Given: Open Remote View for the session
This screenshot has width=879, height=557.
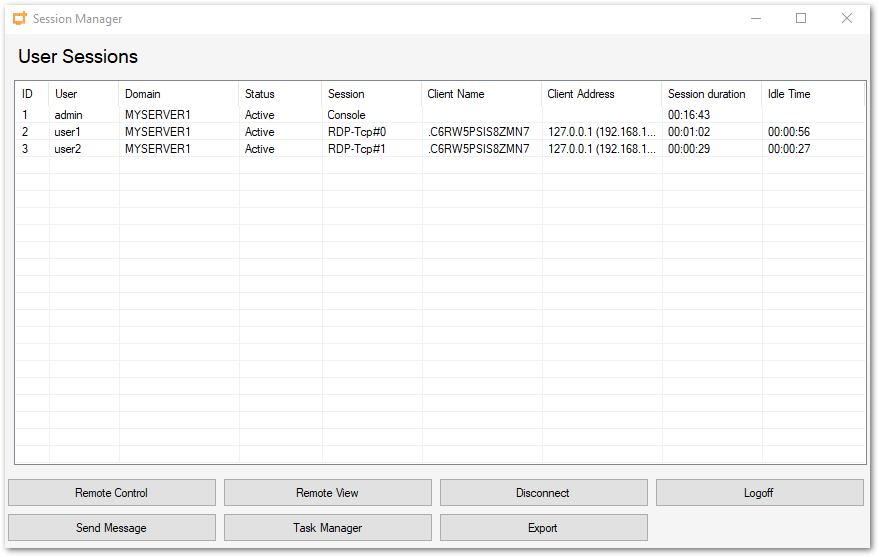Looking at the screenshot, I should point(327,493).
